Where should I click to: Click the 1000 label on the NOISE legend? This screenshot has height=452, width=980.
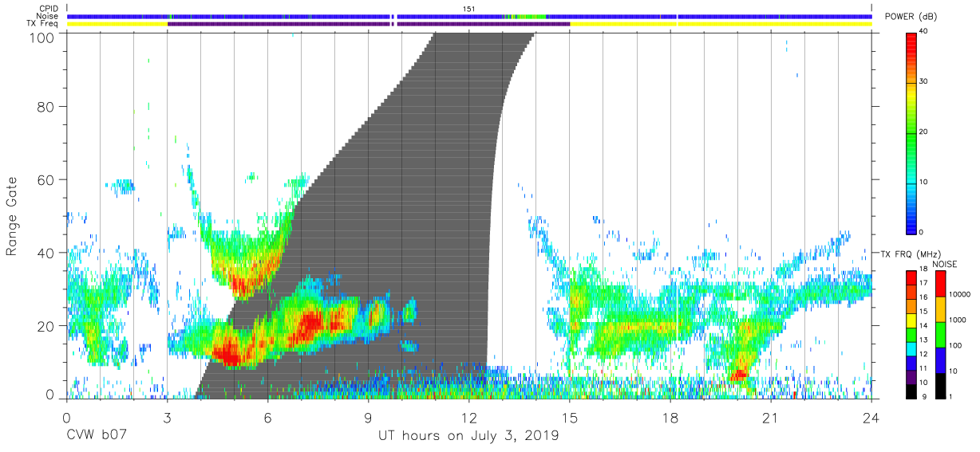(x=958, y=320)
